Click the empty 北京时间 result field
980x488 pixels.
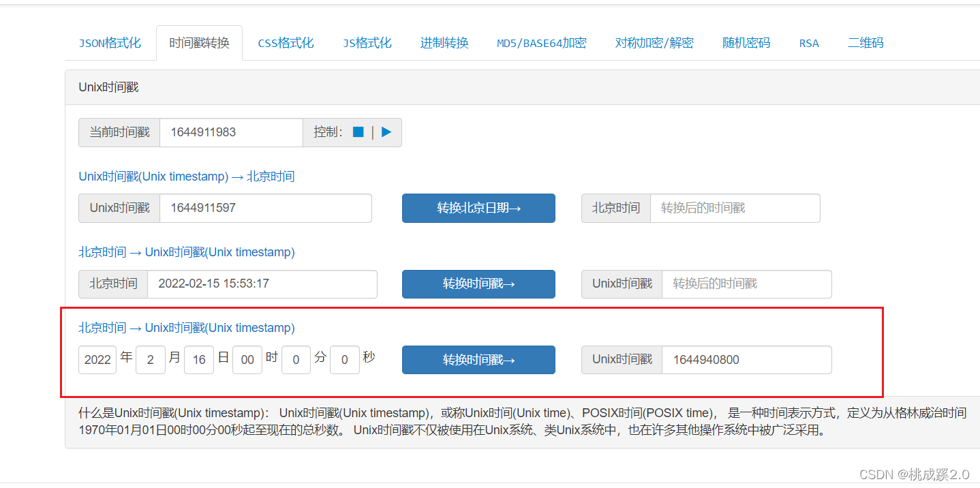735,208
